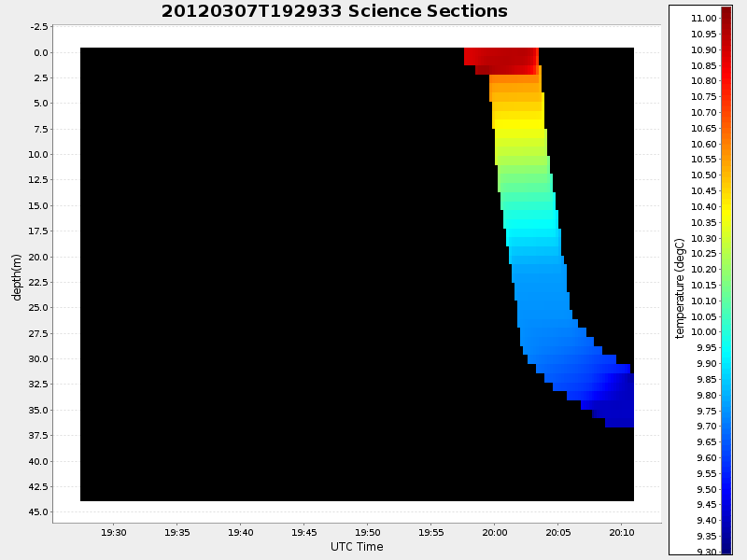This screenshot has height=560, width=747.
Task: Select the "depth(m)" y-axis label
Action: click(17, 276)
